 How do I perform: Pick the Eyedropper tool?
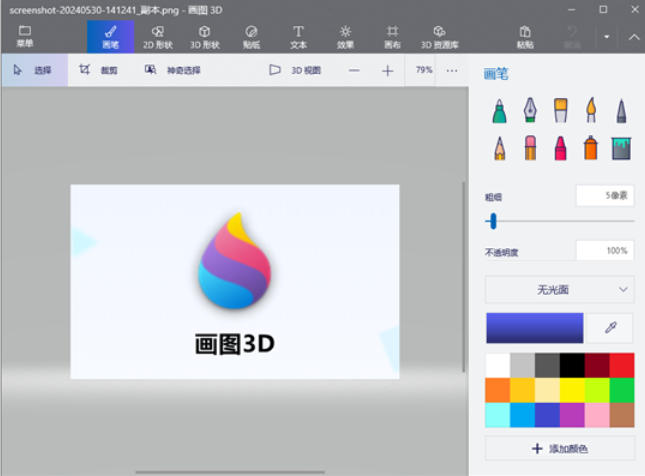(x=610, y=328)
